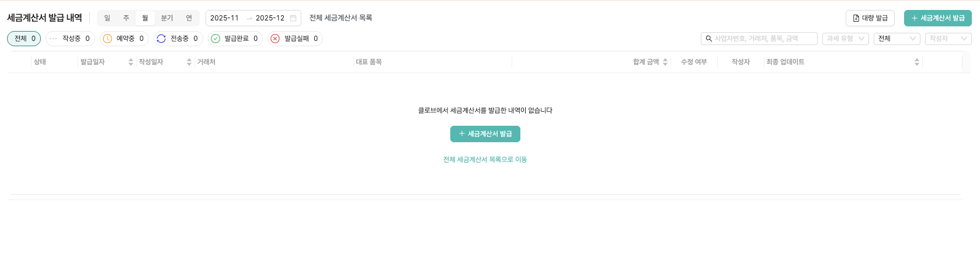Sort by 발급일자 column arrows
This screenshot has width=980, height=272.
(131, 62)
